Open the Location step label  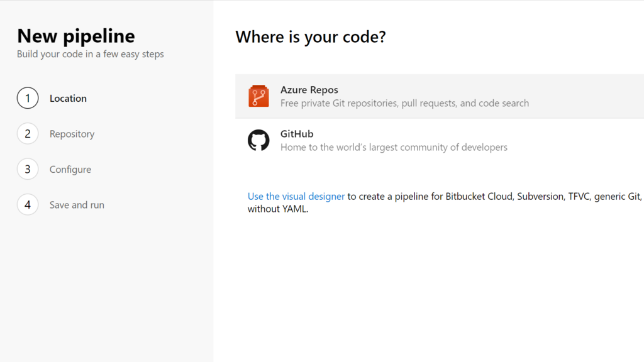(x=68, y=99)
